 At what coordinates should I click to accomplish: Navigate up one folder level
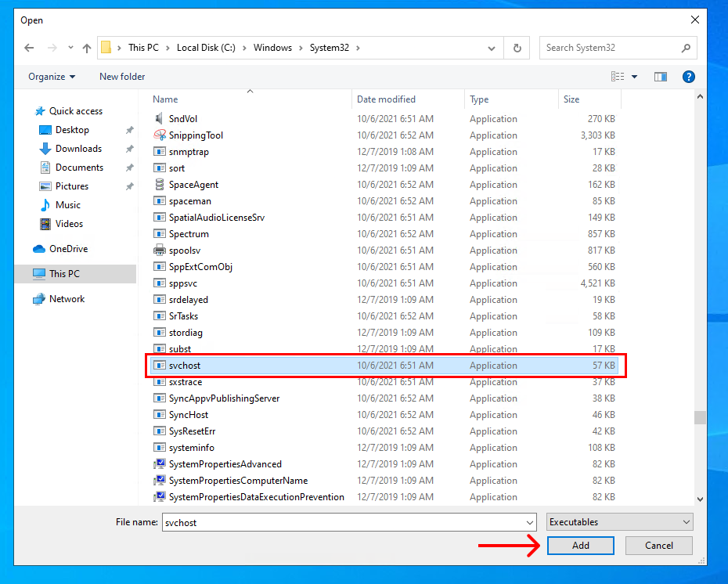87,48
